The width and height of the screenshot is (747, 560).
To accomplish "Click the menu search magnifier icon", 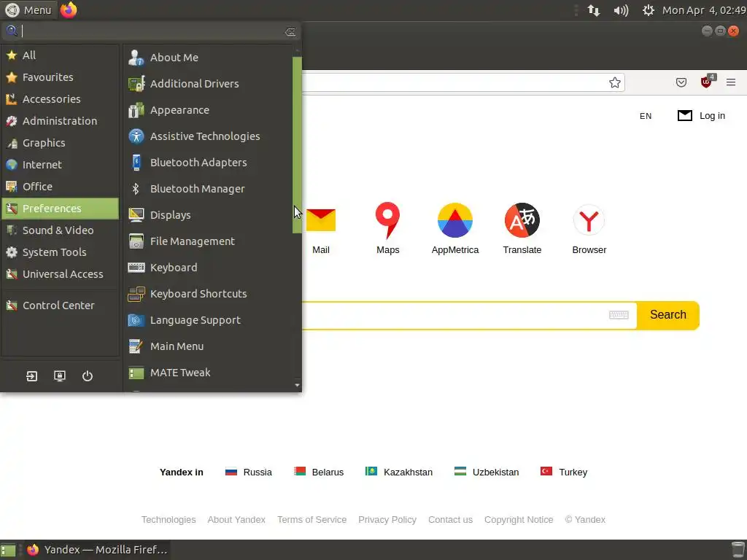I will point(12,31).
